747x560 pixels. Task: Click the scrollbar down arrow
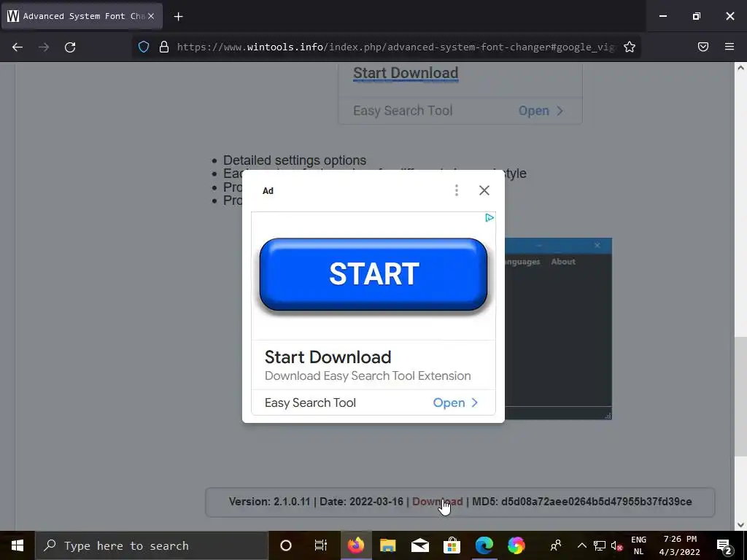click(740, 525)
